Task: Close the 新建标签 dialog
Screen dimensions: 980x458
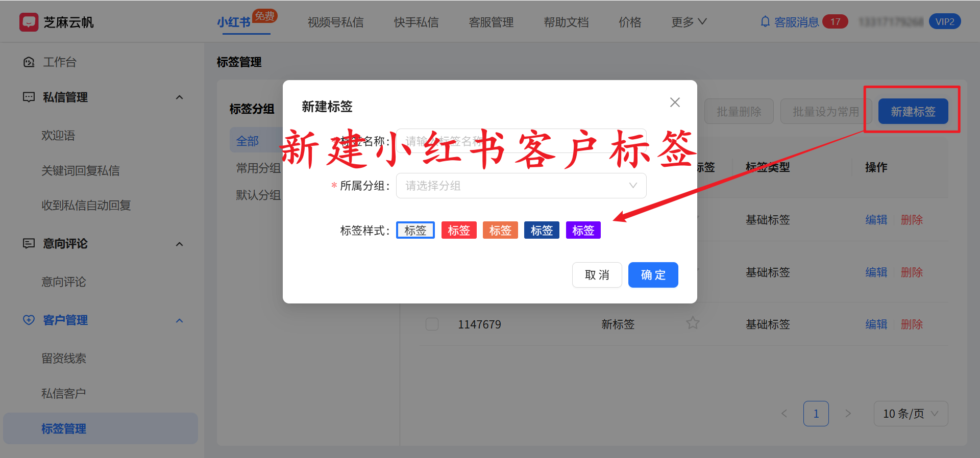Action: coord(675,103)
